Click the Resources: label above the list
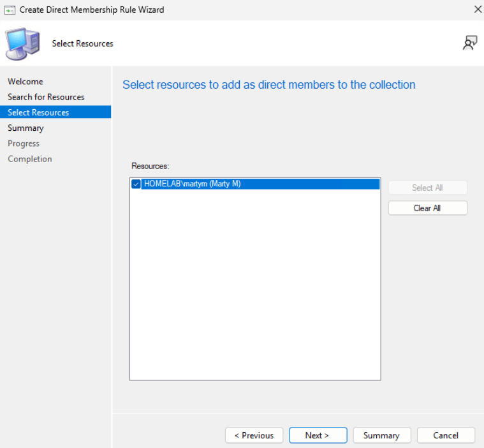This screenshot has height=448, width=484. 150,166
